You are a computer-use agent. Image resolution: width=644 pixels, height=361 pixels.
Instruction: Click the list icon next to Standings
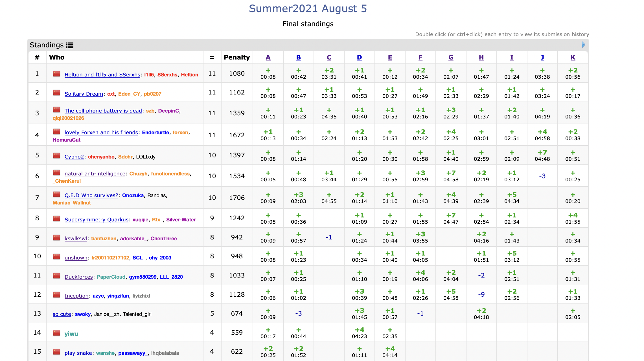point(70,45)
